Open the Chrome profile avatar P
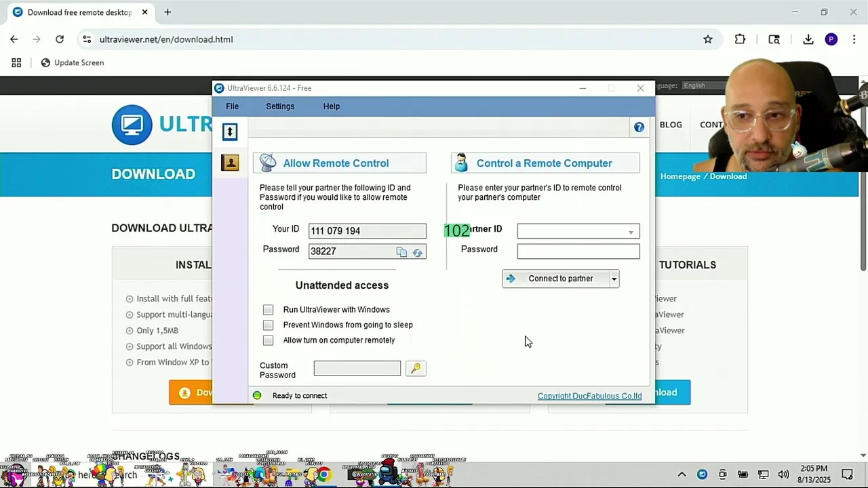Viewport: 868px width, 488px height. tap(831, 39)
